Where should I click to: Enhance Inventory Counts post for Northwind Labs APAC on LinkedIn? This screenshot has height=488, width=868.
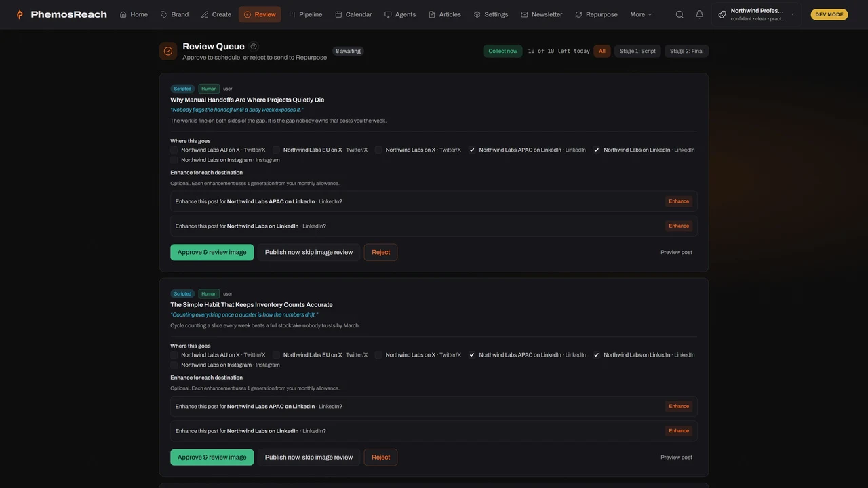(x=679, y=406)
